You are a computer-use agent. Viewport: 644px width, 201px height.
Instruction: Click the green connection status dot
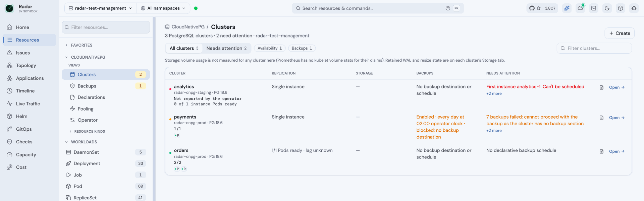pos(196,8)
